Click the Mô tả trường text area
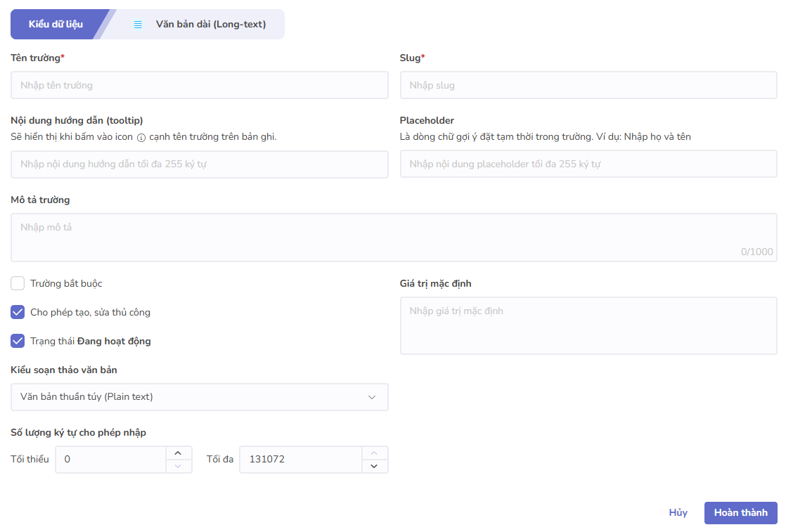The image size is (786, 532). coord(394,238)
